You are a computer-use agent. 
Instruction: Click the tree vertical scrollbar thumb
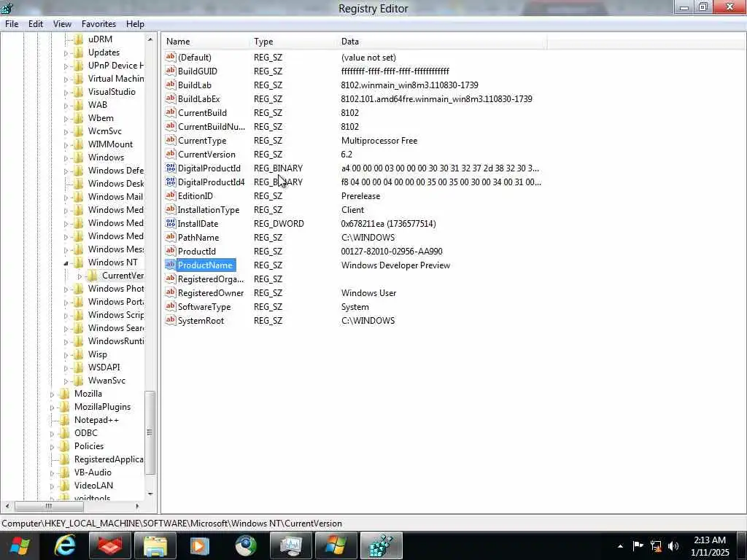[x=150, y=432]
